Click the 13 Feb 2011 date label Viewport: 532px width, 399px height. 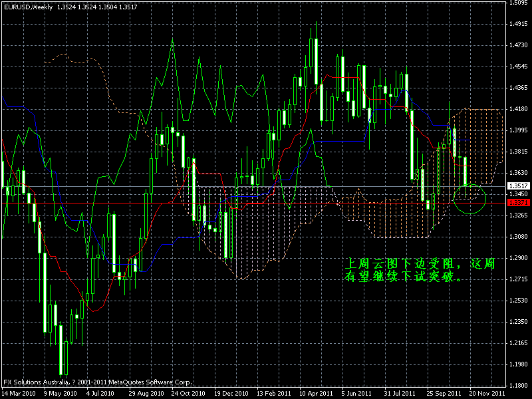[x=274, y=394]
